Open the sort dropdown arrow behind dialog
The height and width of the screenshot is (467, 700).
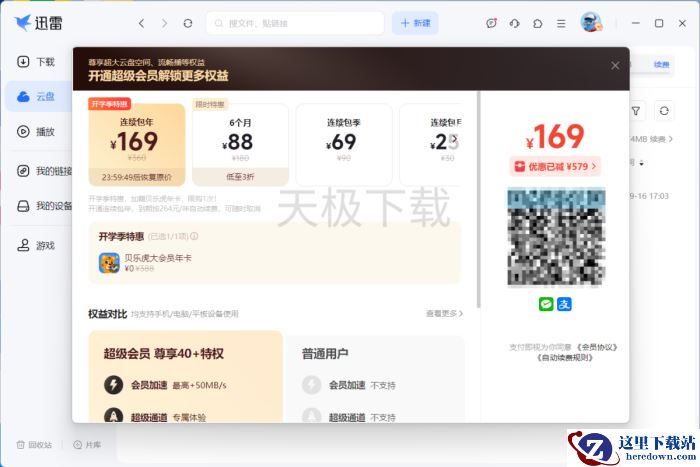tap(642, 163)
